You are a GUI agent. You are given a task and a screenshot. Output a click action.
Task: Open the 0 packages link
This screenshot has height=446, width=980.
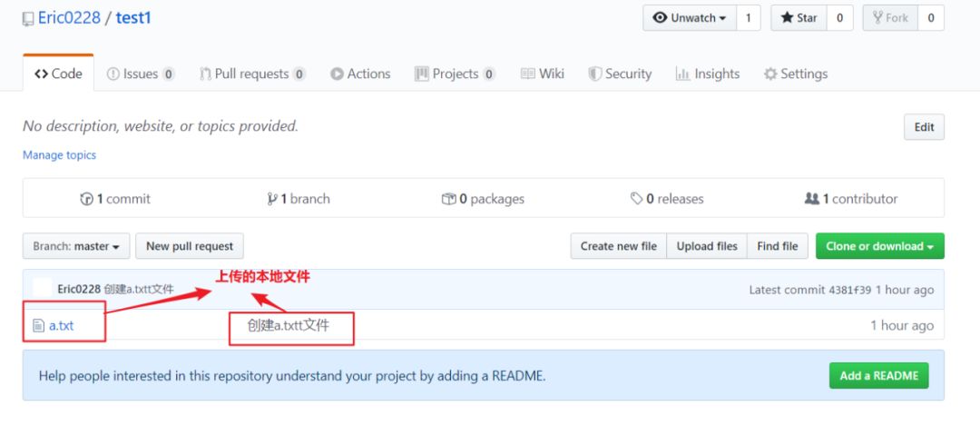coord(483,199)
